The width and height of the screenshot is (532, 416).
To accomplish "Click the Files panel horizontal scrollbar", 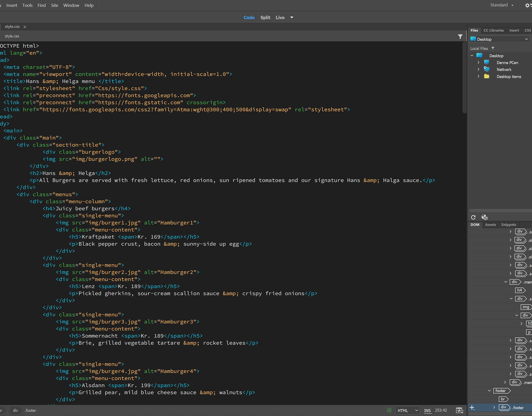I will (x=500, y=211).
